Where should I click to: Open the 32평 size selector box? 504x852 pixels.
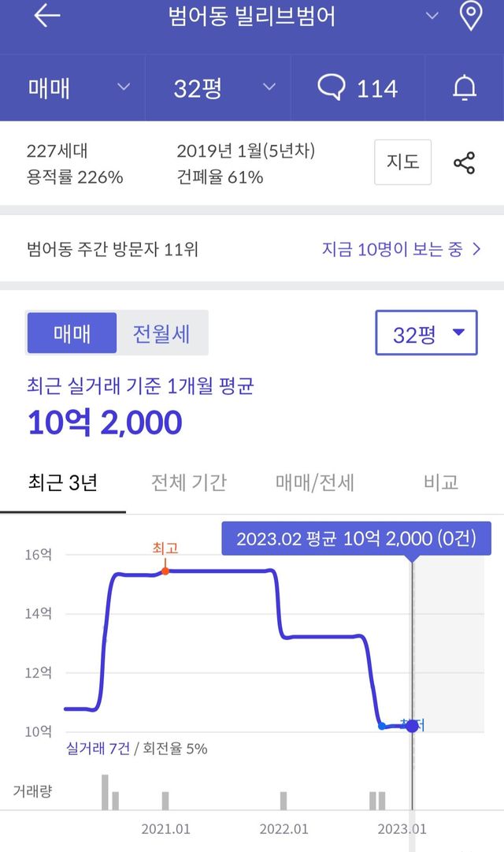(x=426, y=333)
